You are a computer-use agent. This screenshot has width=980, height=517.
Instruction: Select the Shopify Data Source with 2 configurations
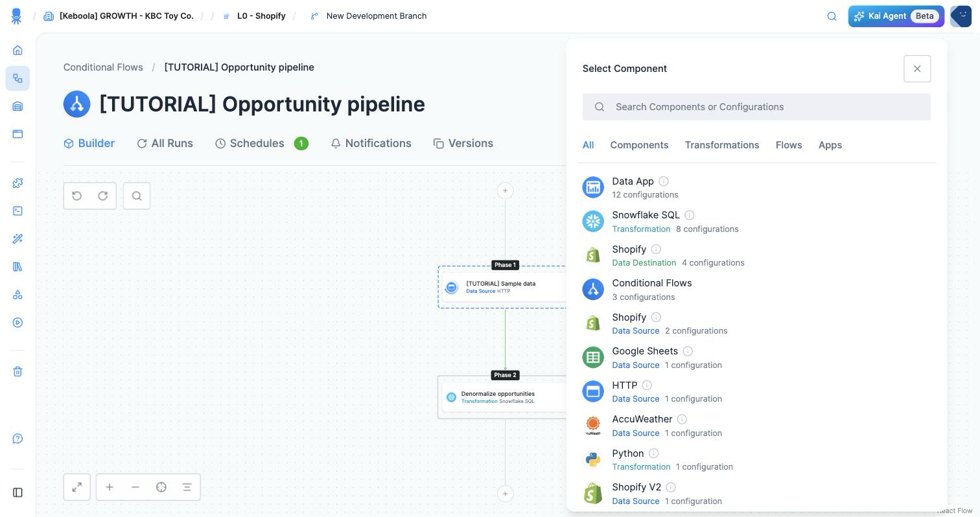click(x=756, y=323)
